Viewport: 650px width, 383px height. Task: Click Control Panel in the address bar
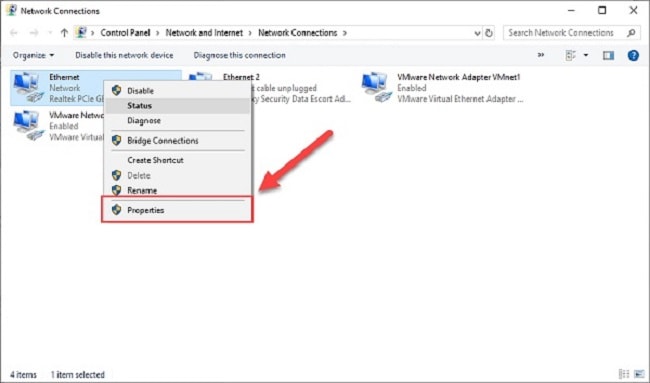pyautogui.click(x=125, y=33)
